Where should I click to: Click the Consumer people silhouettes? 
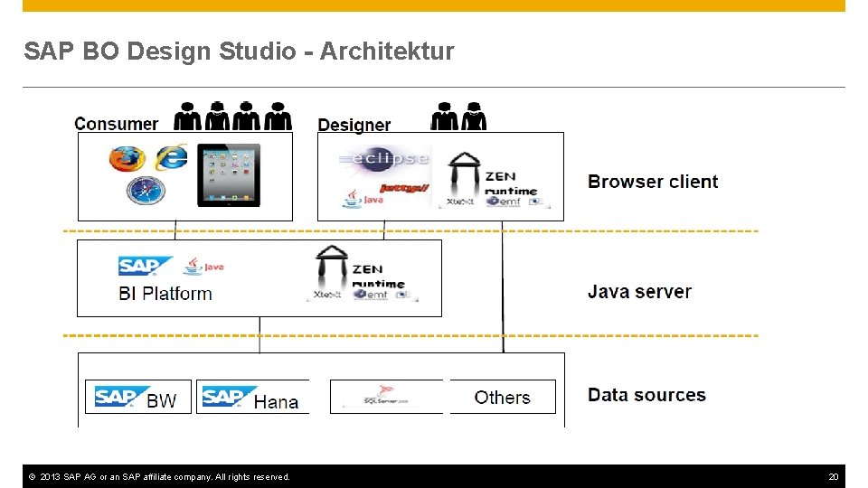232,117
